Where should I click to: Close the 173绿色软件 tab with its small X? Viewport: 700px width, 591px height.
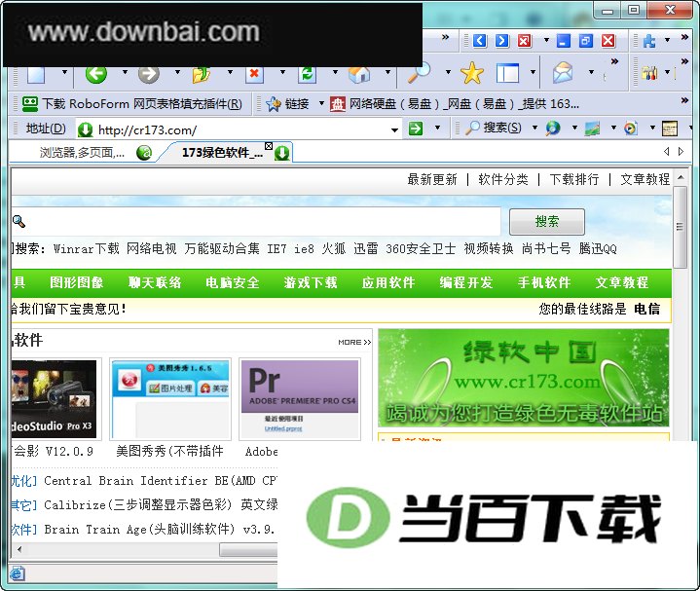269,146
